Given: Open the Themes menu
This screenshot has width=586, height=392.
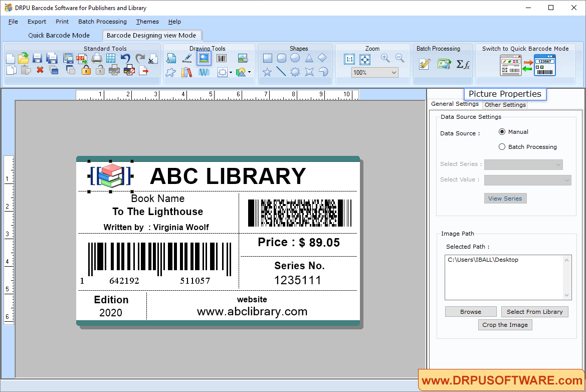Looking at the screenshot, I should [x=147, y=22].
